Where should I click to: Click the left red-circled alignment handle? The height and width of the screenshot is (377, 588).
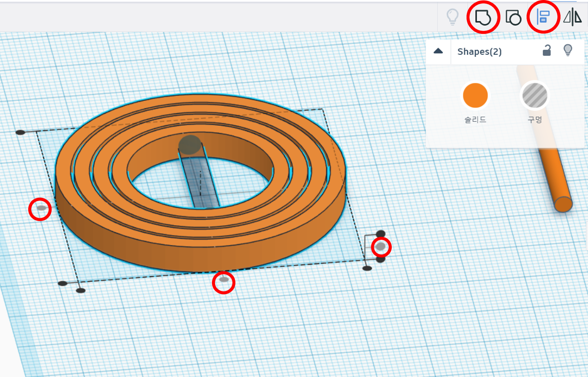pos(40,209)
